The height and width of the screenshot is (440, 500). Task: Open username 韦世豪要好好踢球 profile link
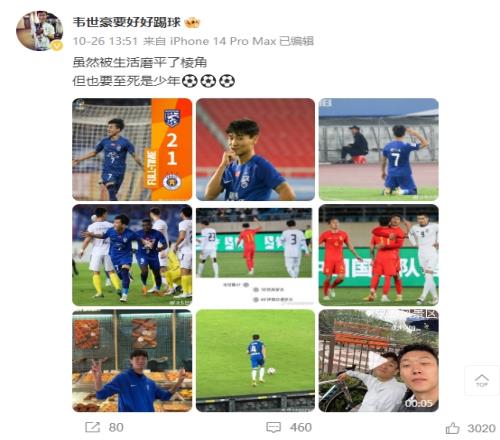[x=127, y=23]
